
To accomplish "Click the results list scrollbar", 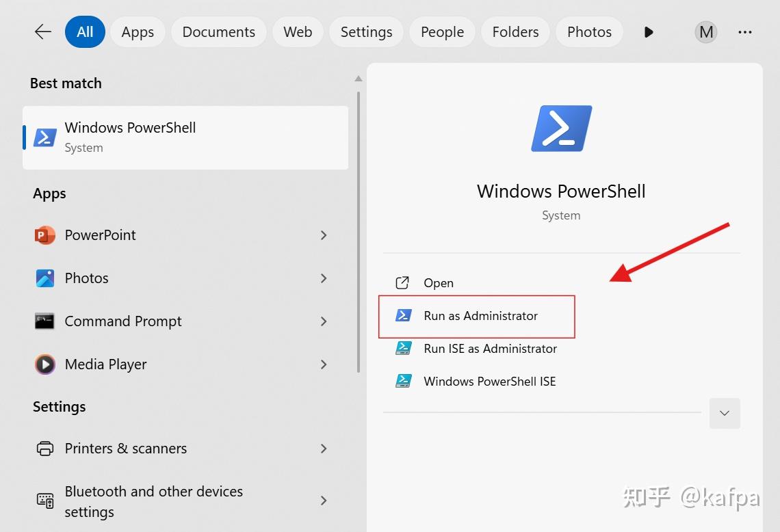I will pyautogui.click(x=358, y=205).
